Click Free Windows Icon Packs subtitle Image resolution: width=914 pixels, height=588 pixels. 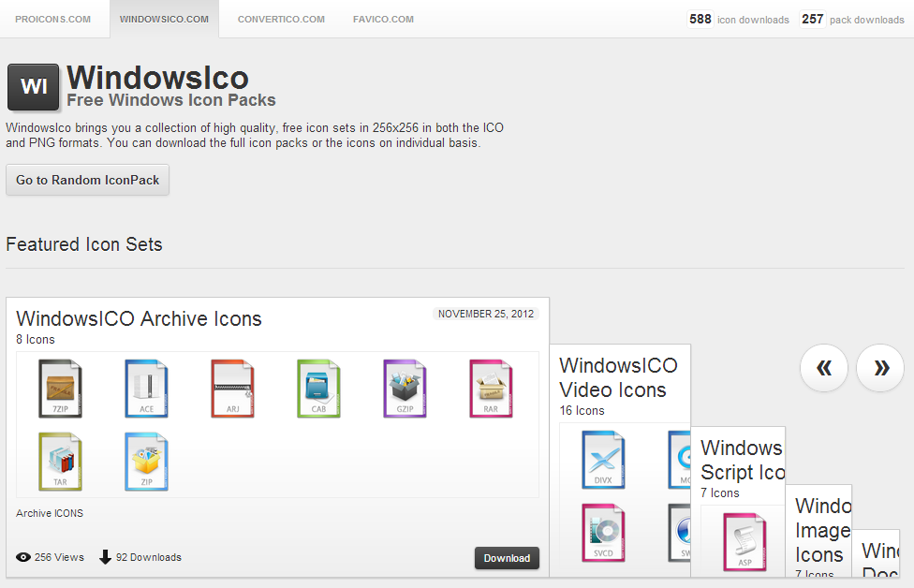pyautogui.click(x=171, y=100)
